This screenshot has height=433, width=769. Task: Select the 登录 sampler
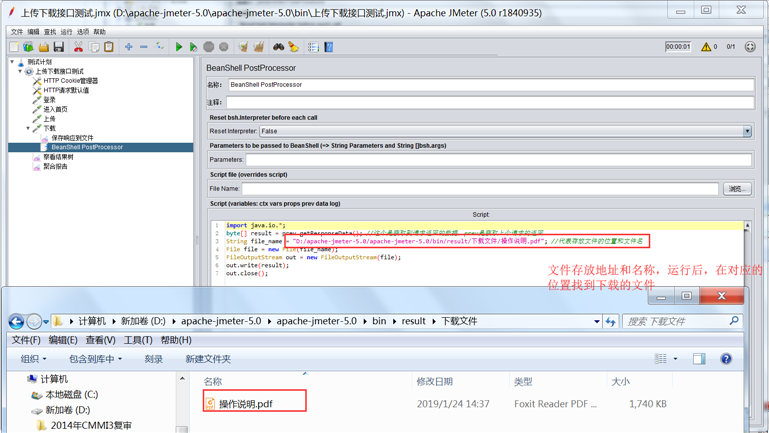tap(50, 100)
